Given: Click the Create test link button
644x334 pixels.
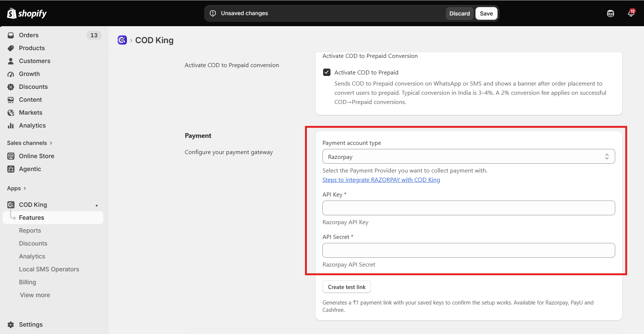Looking at the screenshot, I should tap(347, 287).
